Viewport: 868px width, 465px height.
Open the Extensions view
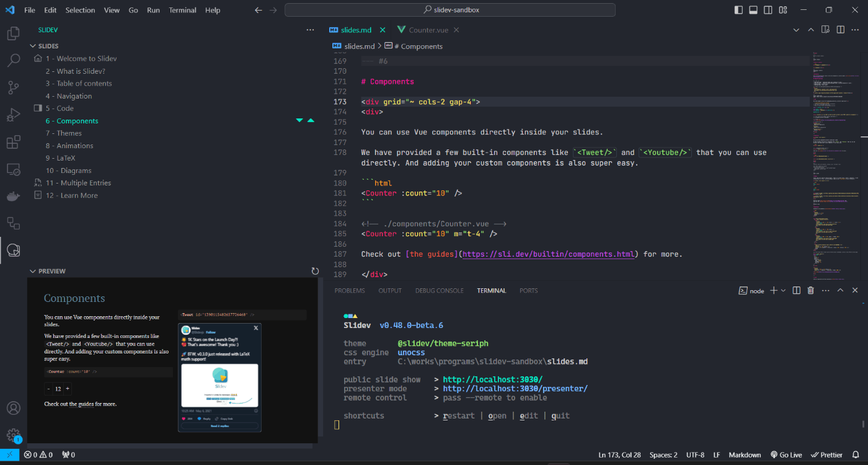(13, 142)
